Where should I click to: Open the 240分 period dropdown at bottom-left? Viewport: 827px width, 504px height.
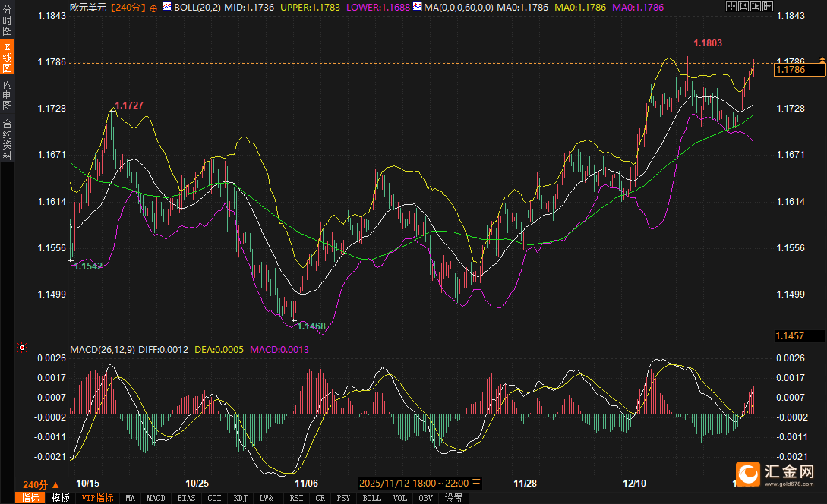pyautogui.click(x=39, y=484)
